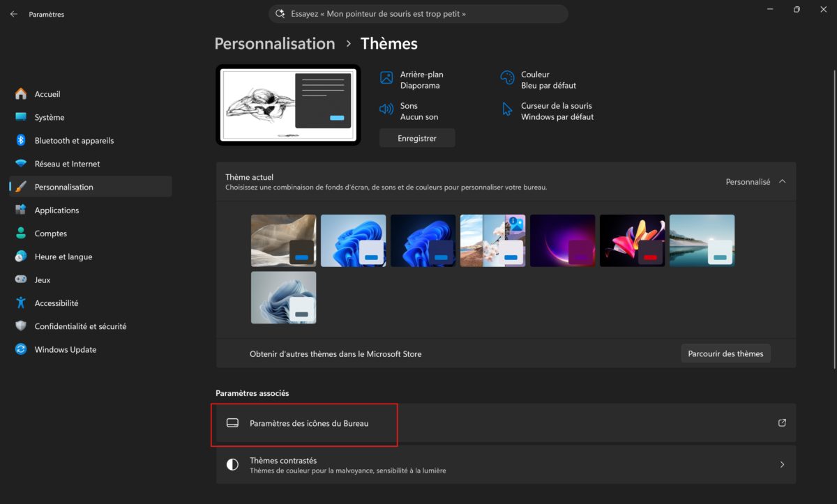Click the mouse cursor icon

point(507,109)
